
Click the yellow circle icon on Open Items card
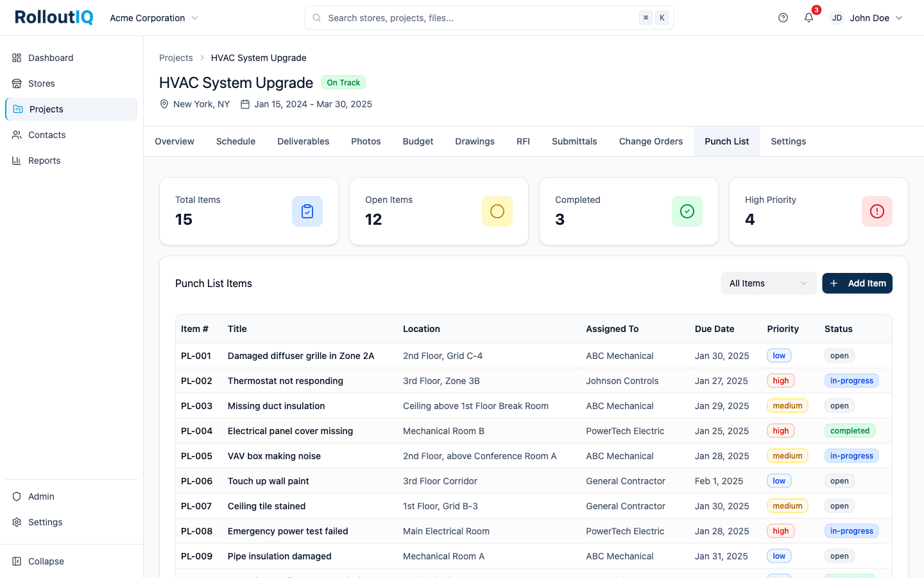pos(497,211)
